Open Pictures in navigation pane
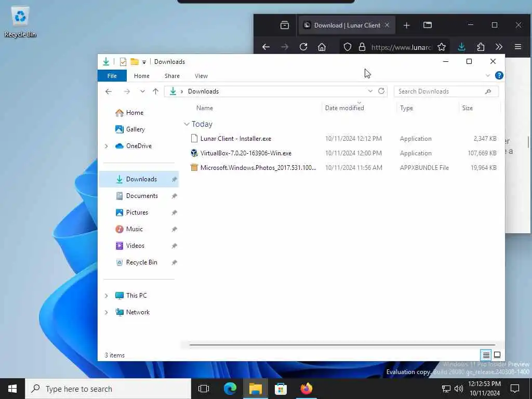Image resolution: width=532 pixels, height=399 pixels. pyautogui.click(x=137, y=212)
